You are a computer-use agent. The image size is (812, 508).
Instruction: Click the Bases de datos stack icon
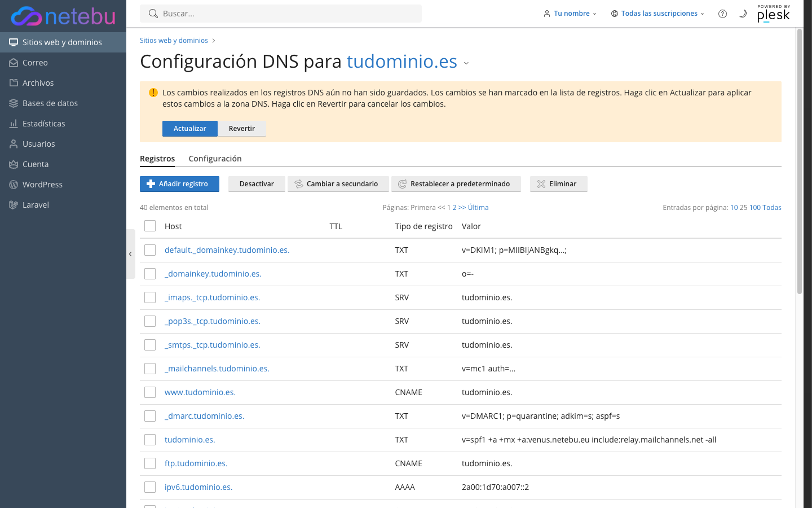click(x=14, y=103)
